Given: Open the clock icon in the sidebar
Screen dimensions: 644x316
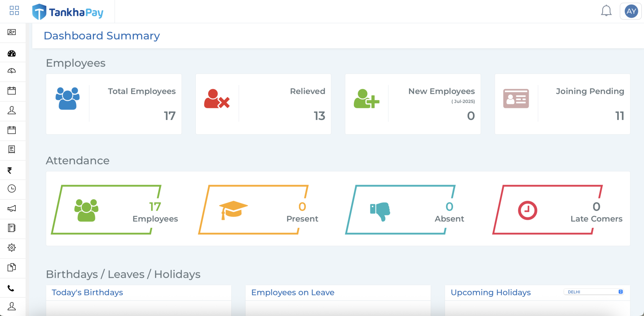Looking at the screenshot, I should click(12, 188).
